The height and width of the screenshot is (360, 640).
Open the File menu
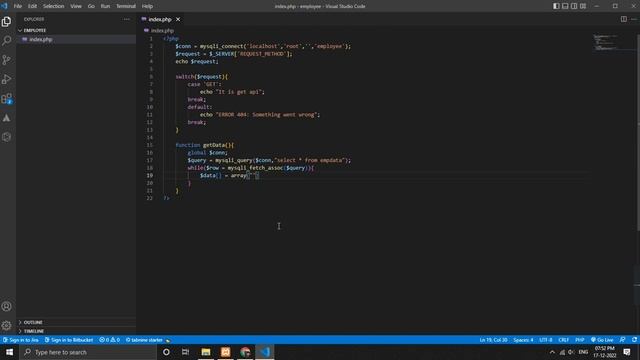(18, 6)
